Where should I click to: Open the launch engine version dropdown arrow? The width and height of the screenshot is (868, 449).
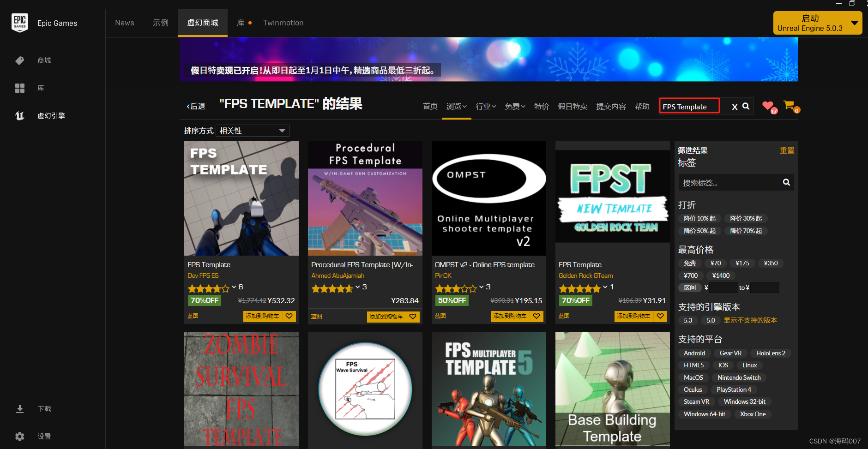[855, 23]
